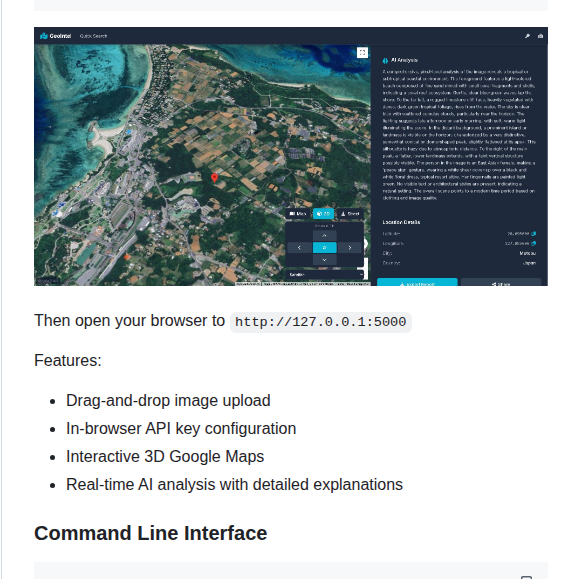The height and width of the screenshot is (579, 580).
Task: Open the Satellite map type dropdown
Action: [x=325, y=275]
